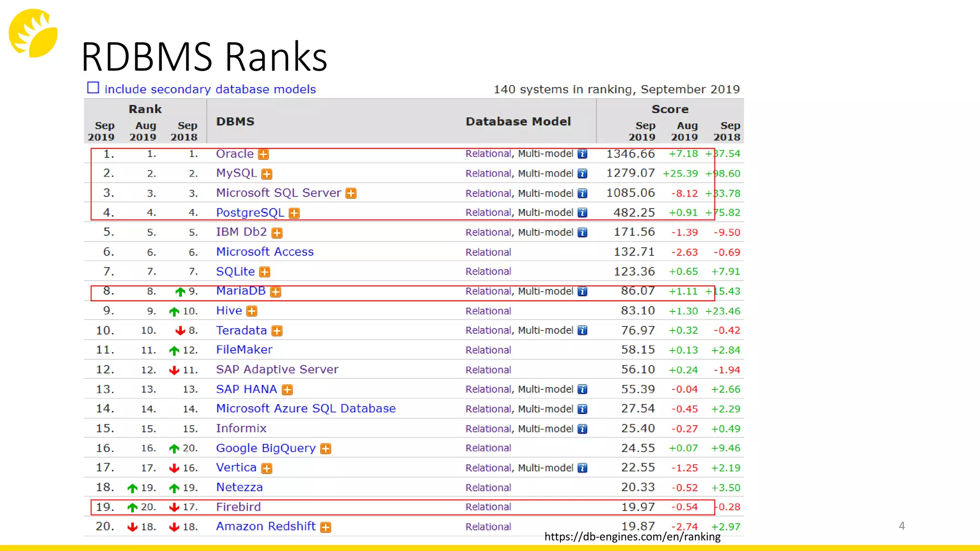The width and height of the screenshot is (980, 551).
Task: Click the plus icon next to SQLite
Action: 265,272
